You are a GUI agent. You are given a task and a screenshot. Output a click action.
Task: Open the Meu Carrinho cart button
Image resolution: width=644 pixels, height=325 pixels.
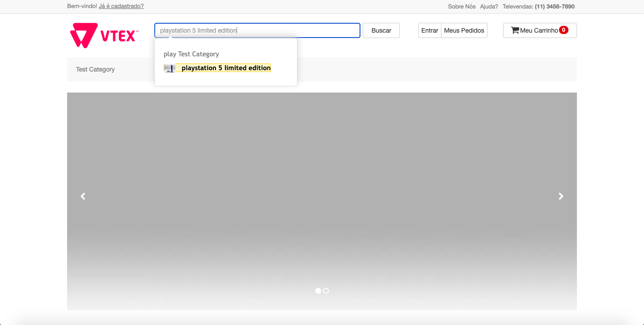[540, 30]
